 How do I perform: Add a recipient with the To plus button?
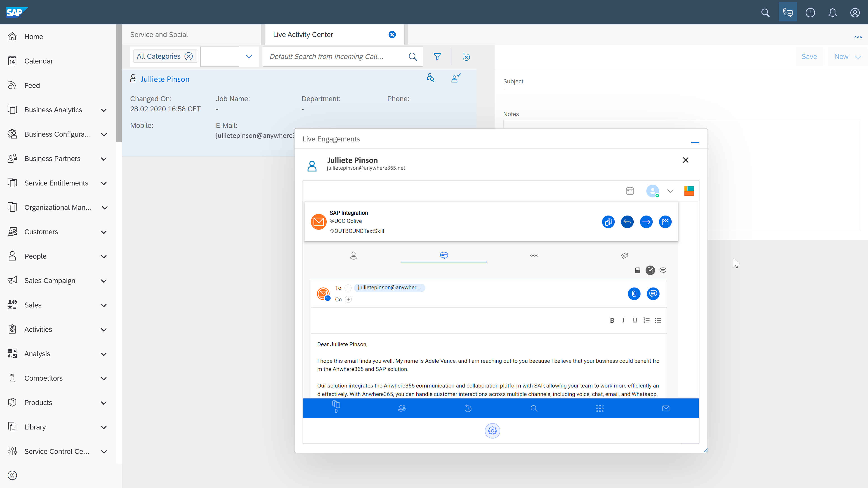pos(348,288)
